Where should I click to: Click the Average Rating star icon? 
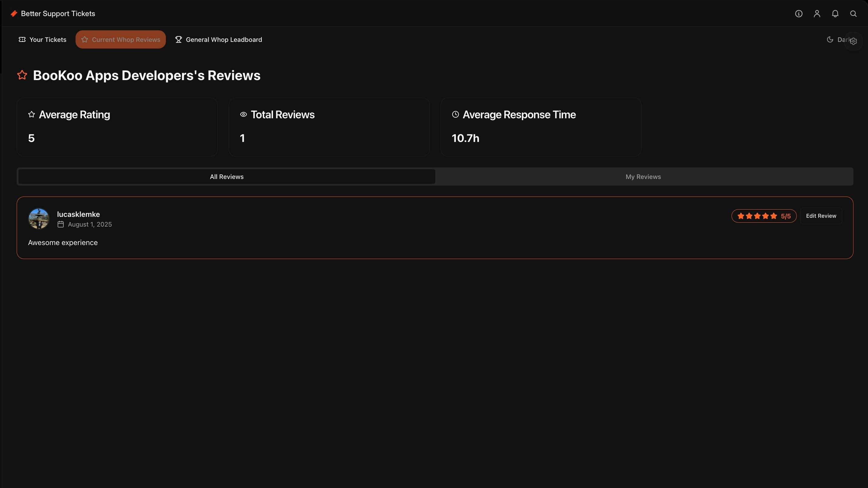click(32, 115)
